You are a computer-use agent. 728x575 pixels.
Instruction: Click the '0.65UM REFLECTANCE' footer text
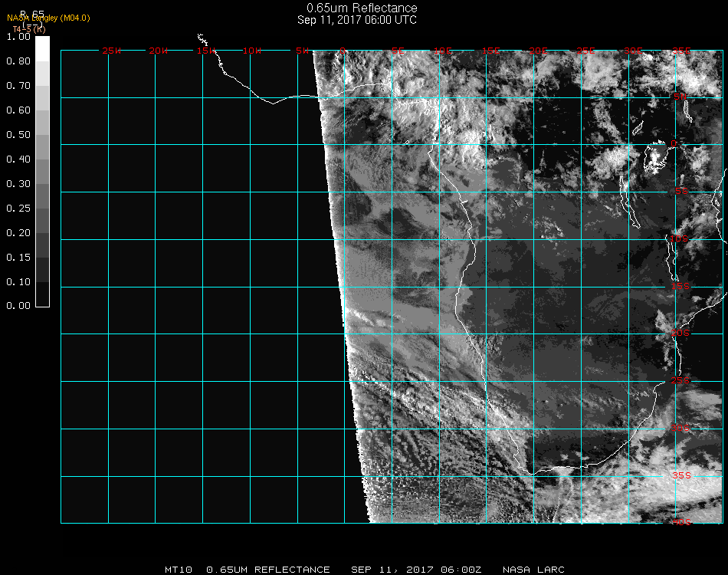(x=268, y=570)
